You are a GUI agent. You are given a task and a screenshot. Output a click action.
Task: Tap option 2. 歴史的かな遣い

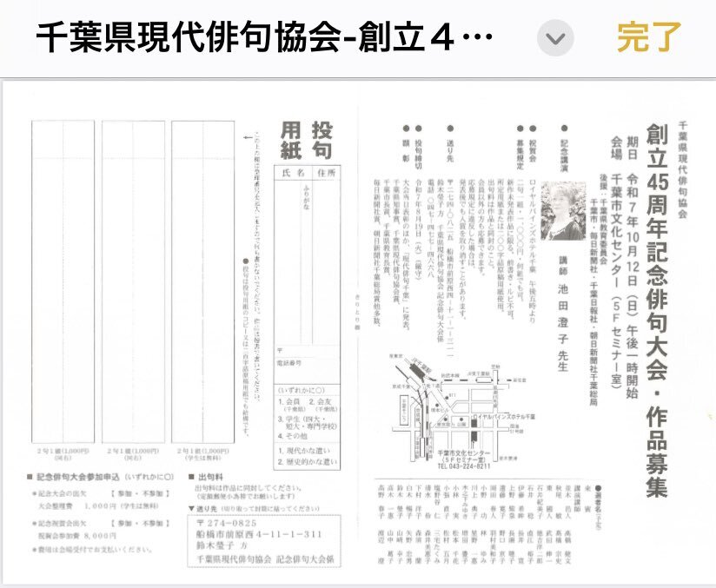[308, 462]
